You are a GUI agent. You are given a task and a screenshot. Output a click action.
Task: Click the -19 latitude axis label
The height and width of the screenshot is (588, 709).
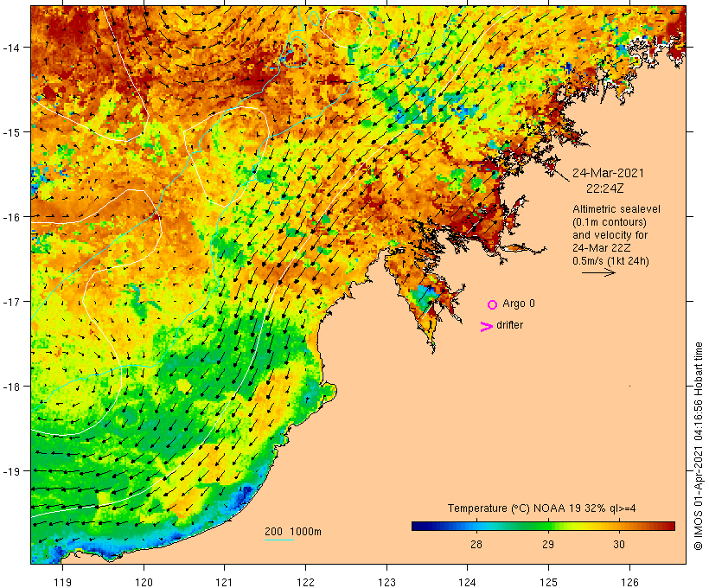[10, 471]
